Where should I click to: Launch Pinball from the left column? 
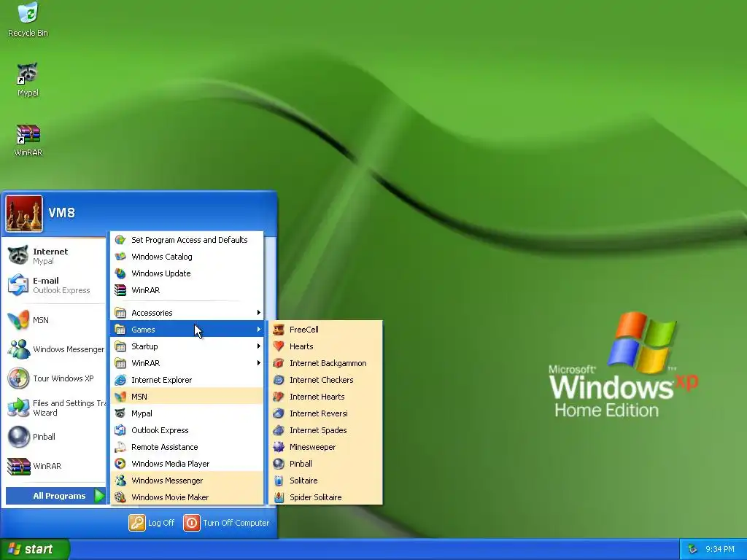click(54, 437)
